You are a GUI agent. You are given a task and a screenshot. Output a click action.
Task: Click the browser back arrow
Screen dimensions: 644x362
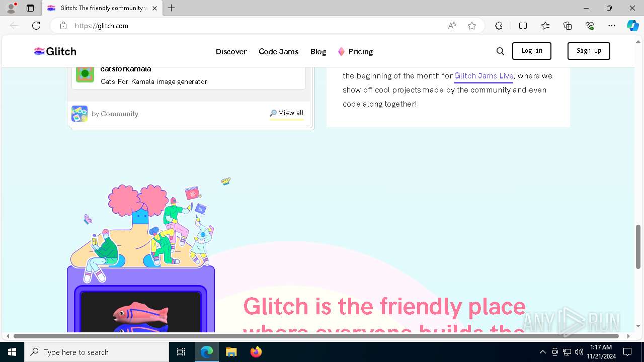[x=14, y=26]
